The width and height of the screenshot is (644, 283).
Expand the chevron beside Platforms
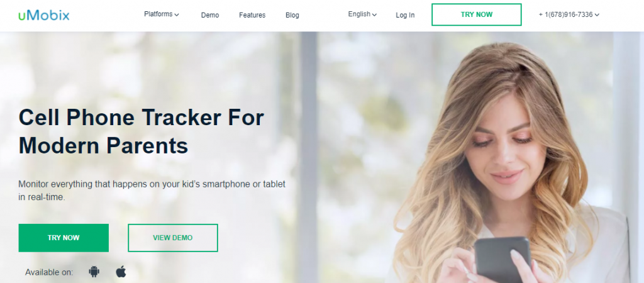177,15
